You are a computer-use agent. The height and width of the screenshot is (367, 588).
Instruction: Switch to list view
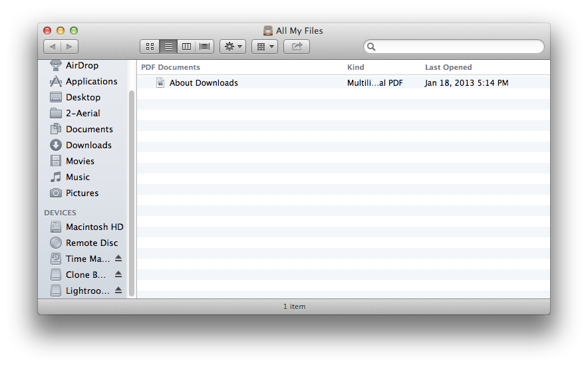tap(168, 47)
